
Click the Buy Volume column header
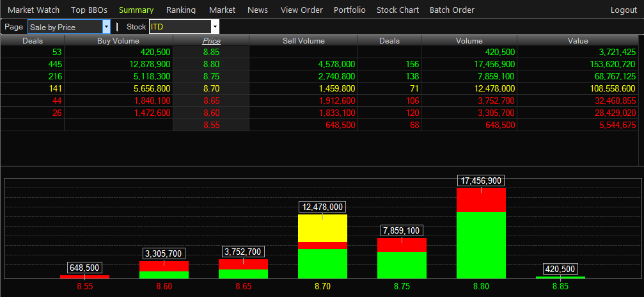118,41
